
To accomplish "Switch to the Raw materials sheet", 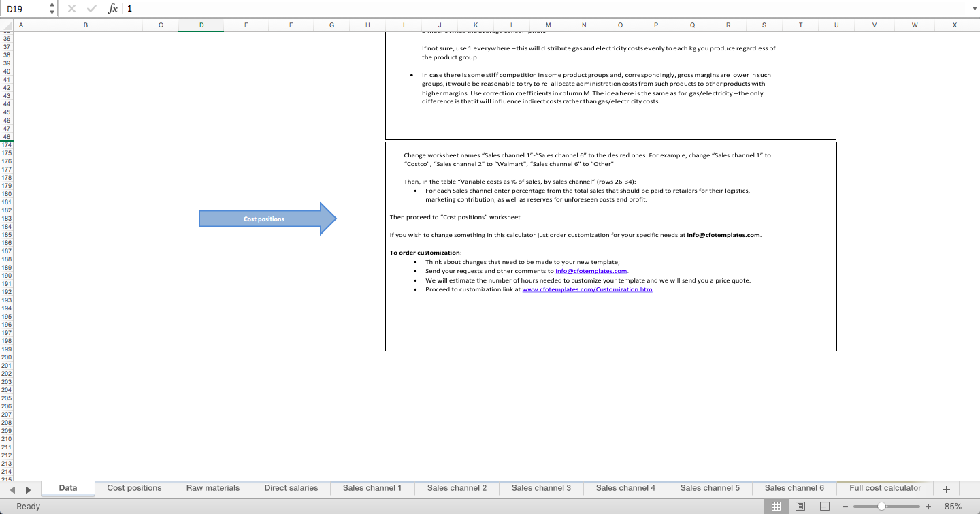I will click(x=213, y=488).
